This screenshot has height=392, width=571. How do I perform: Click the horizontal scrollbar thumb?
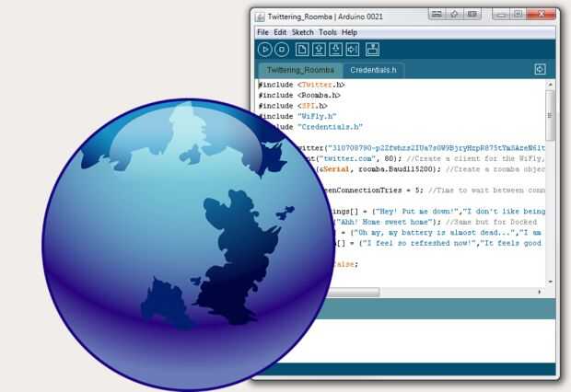[354, 292]
